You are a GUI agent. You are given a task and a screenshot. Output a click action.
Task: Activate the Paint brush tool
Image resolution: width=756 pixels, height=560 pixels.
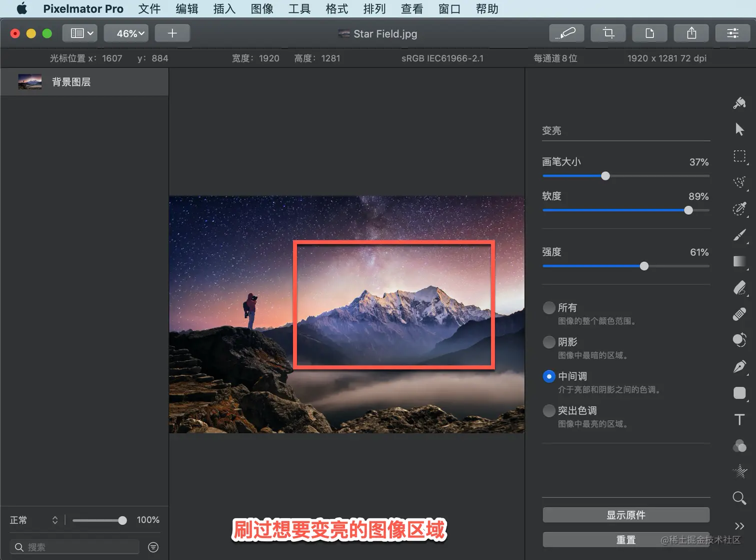[739, 235]
